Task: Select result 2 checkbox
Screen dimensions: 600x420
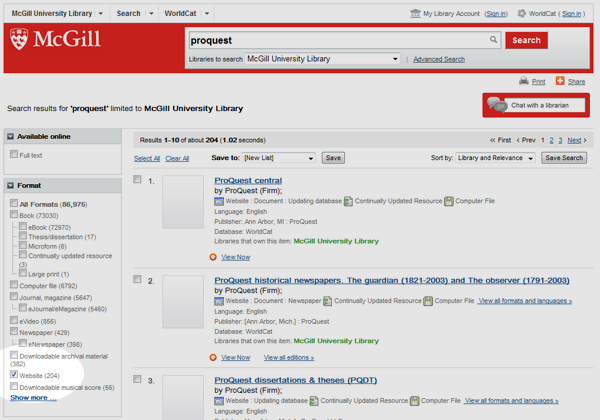Action: [137, 279]
